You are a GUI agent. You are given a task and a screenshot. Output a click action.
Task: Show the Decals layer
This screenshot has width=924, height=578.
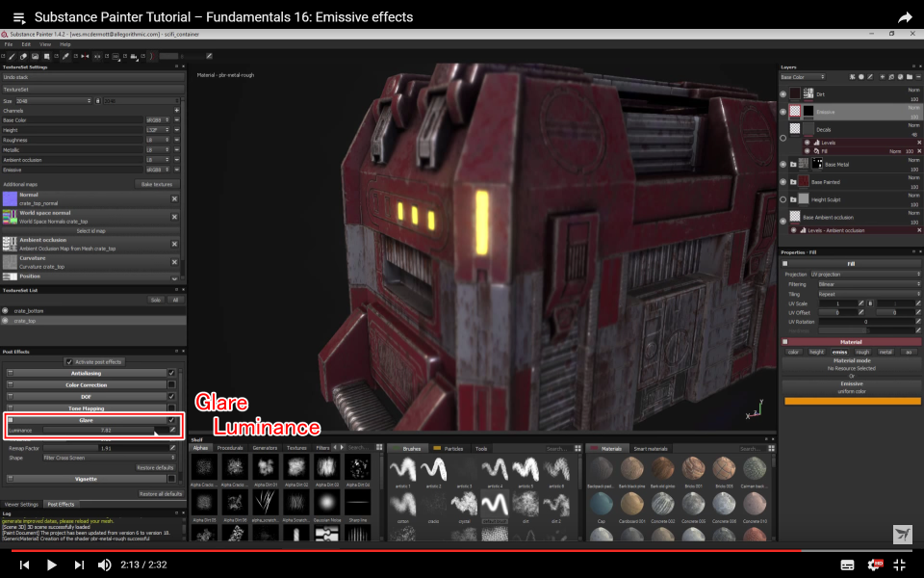click(783, 138)
